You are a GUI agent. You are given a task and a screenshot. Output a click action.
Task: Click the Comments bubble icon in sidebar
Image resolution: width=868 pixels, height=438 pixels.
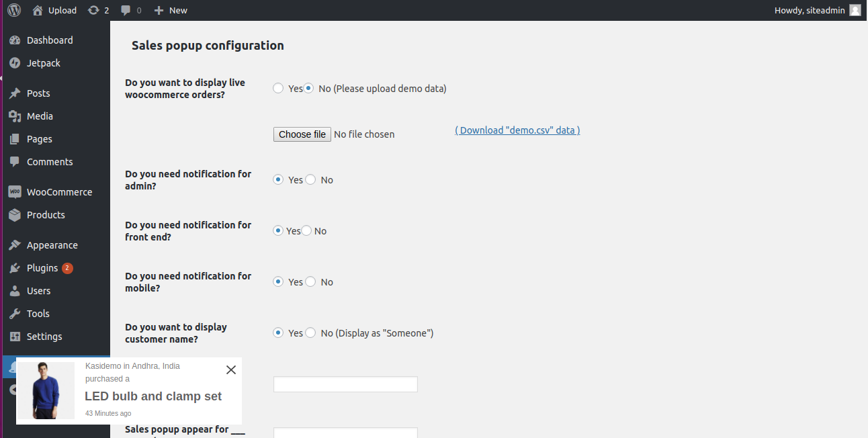(15, 162)
